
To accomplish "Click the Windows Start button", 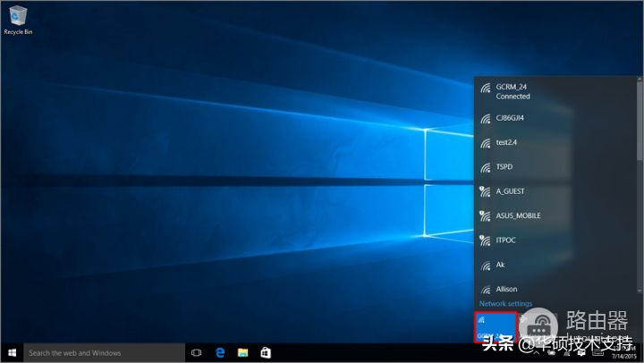I will [x=12, y=353].
